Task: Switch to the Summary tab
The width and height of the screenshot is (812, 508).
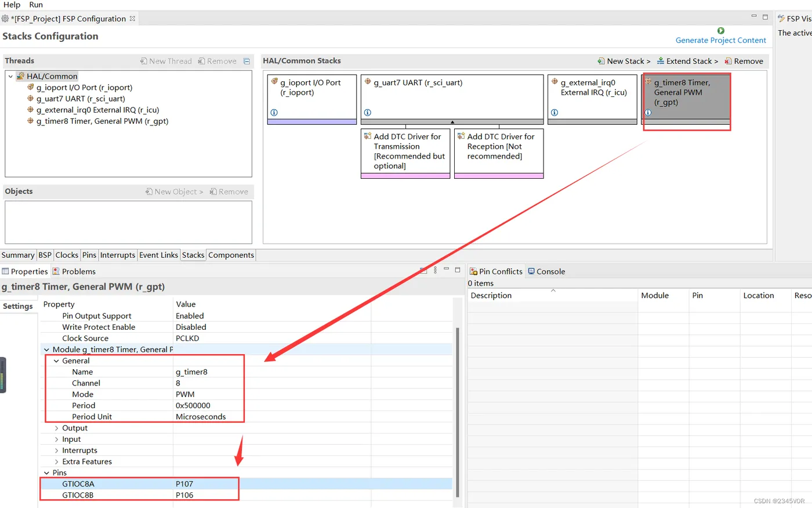Action: point(18,255)
